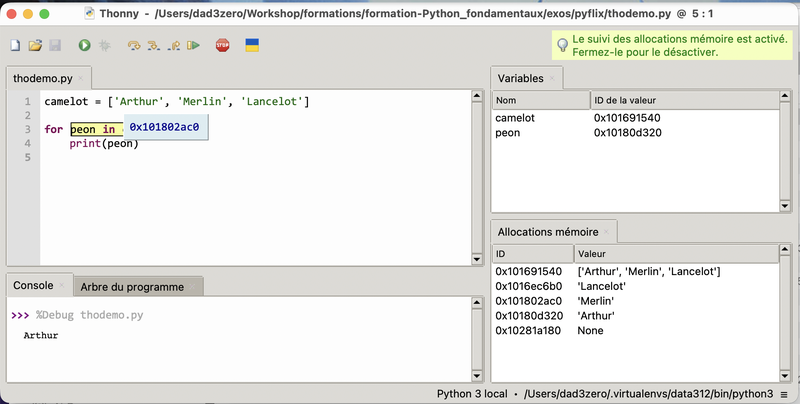
Task: Click the data312 python3 interpreter path
Action: [648, 394]
